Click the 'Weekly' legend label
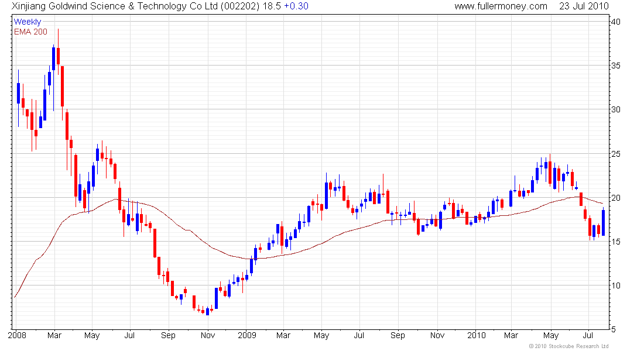 coord(28,22)
